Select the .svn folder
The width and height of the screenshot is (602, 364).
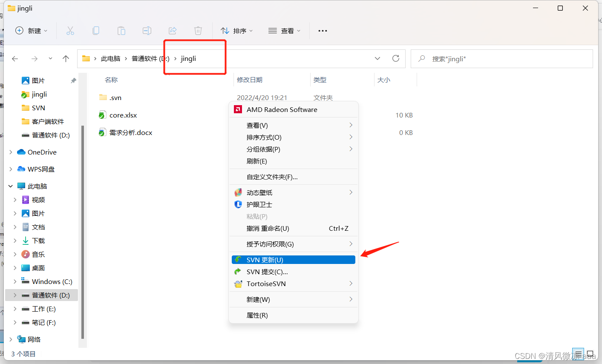click(110, 97)
